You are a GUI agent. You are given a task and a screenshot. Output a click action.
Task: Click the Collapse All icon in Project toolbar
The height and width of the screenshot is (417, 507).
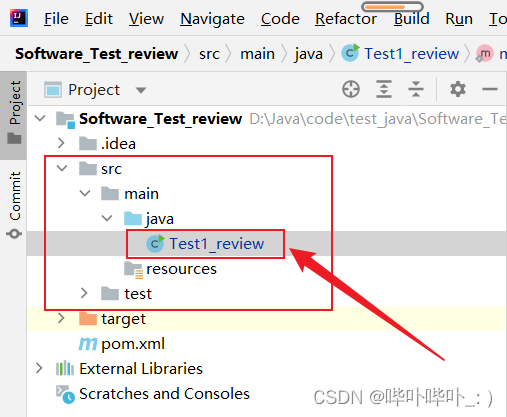tap(416, 89)
